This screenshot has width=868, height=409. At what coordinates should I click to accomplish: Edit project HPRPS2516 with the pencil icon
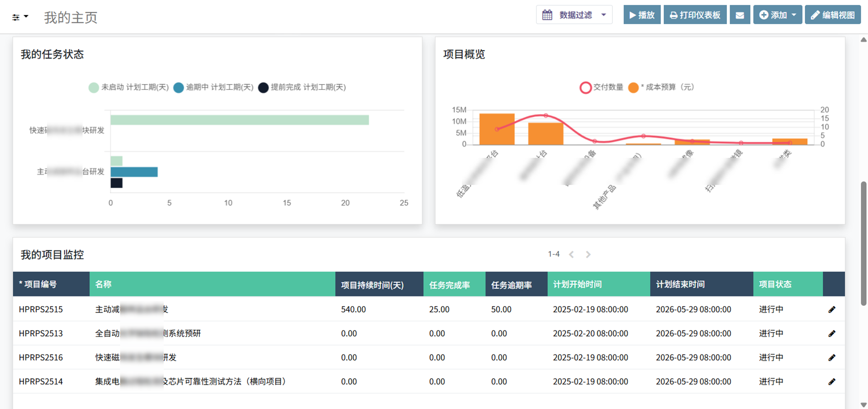tap(832, 358)
